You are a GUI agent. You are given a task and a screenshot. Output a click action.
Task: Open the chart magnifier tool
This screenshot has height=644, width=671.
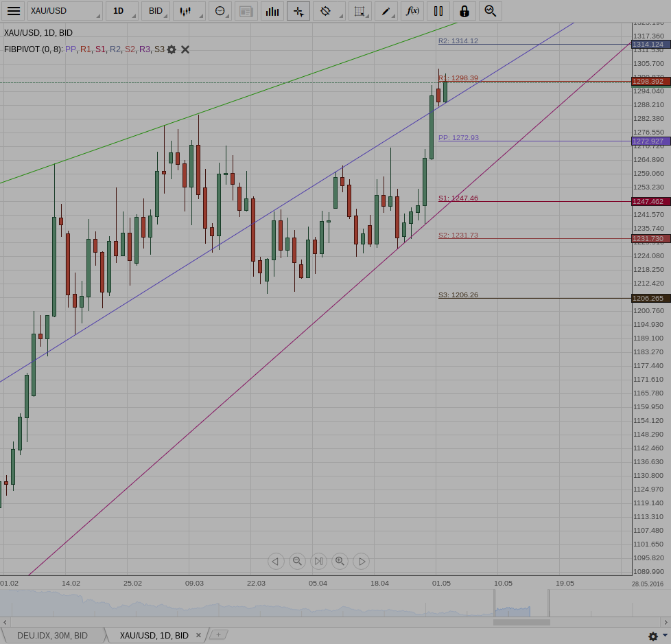click(x=491, y=11)
